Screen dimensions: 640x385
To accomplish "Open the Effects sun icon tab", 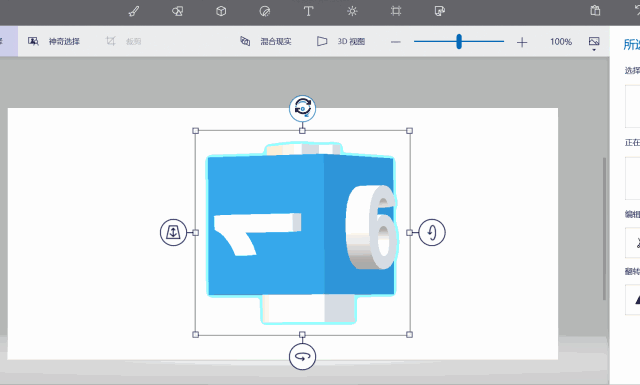I will (x=352, y=11).
